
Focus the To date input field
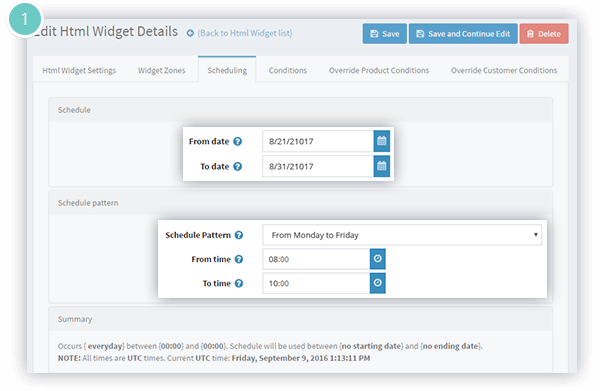point(318,166)
